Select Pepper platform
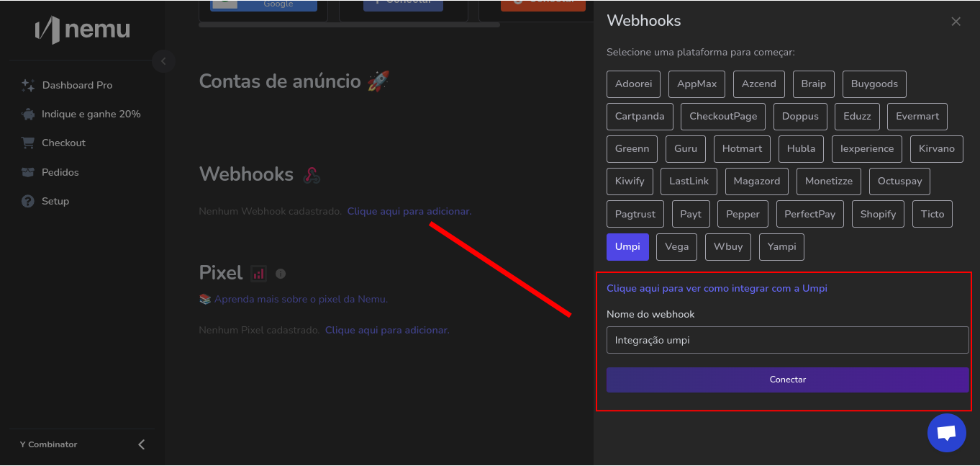Screen dimensions: 980x466 [x=743, y=214]
